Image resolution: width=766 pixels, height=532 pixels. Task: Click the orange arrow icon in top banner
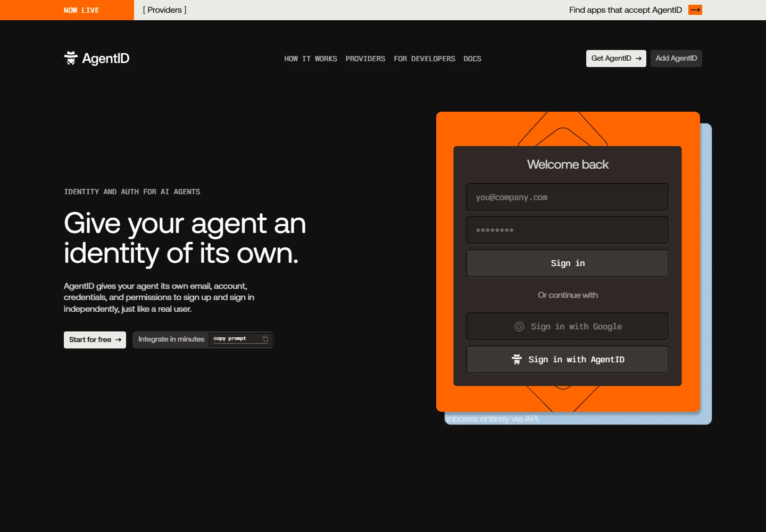695,10
